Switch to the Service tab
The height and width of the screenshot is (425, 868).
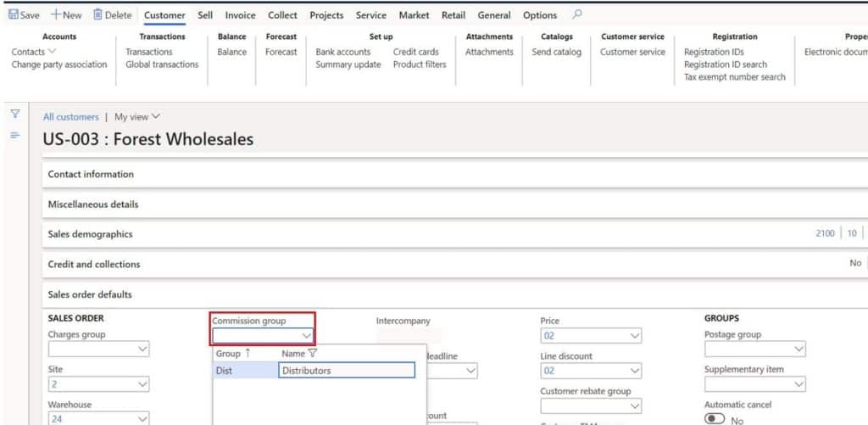[x=371, y=15]
